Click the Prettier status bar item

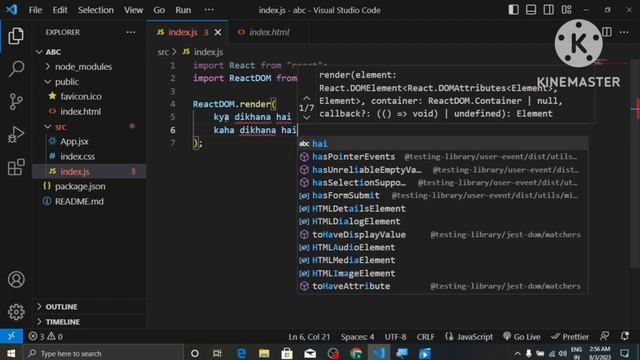click(x=570, y=336)
